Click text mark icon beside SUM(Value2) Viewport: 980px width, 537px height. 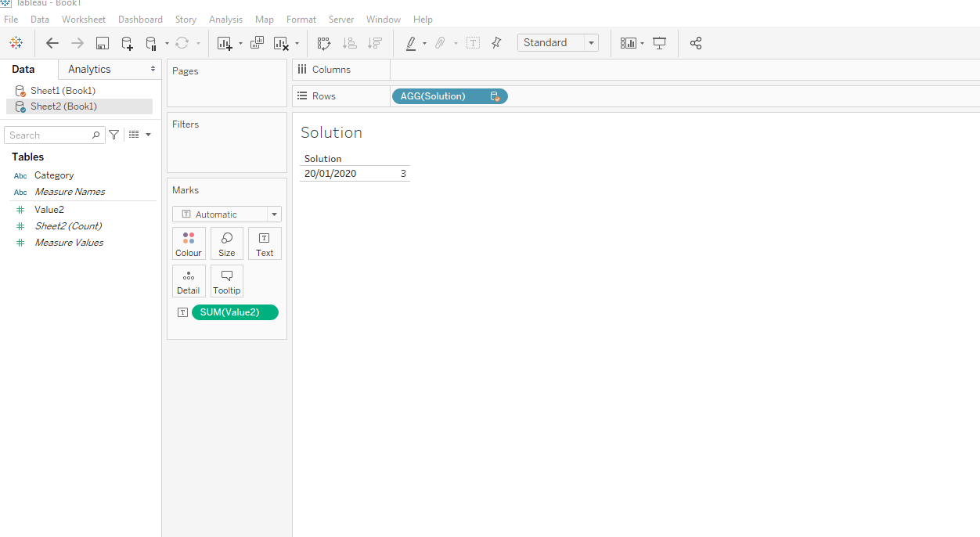(182, 312)
